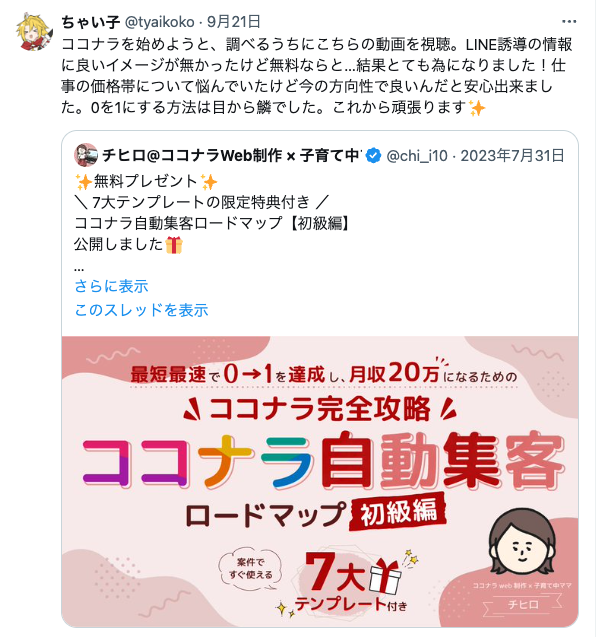
Task: Open the @tyaikoko handle link
Action: tap(159, 22)
